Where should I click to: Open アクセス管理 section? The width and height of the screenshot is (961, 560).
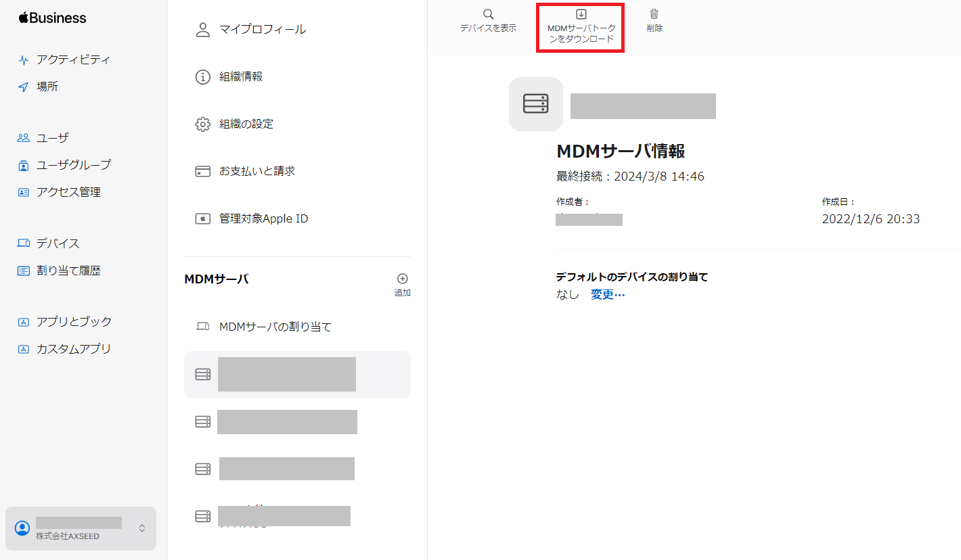point(68,192)
